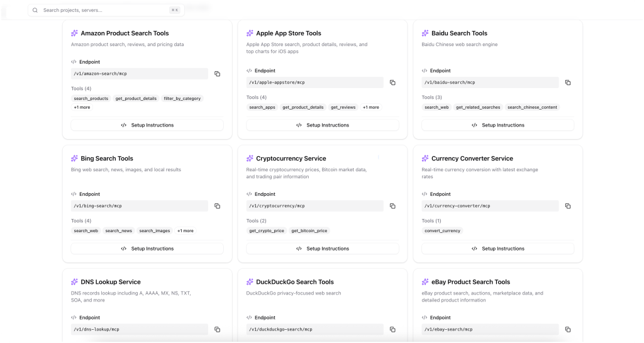Viewport: 644px width, 343px height.
Task: Click the sparkle icon beside Baidu Search Tools
Action: [x=425, y=33]
